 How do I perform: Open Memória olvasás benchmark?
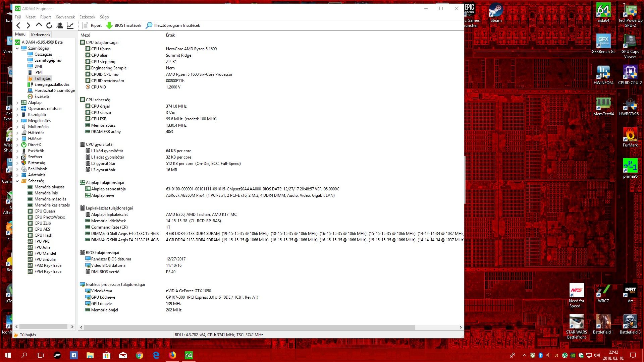49,187
